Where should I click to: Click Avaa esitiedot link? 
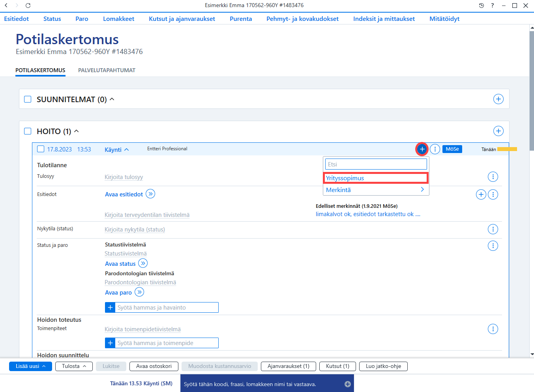pos(124,194)
